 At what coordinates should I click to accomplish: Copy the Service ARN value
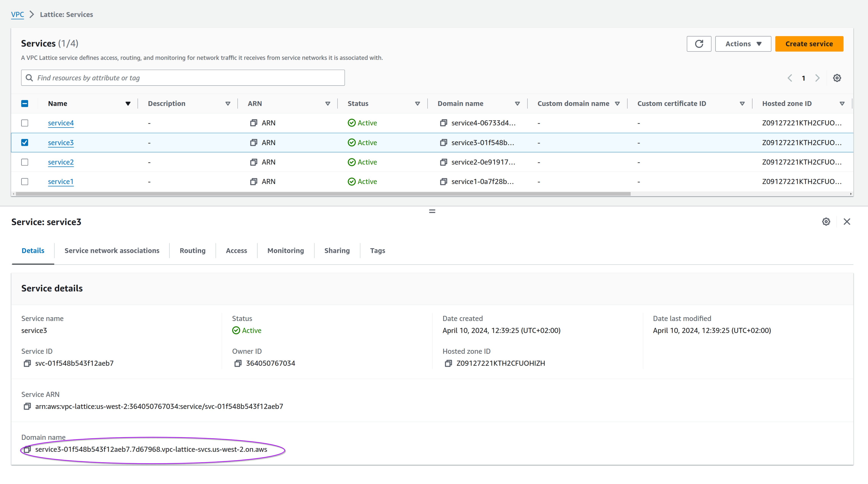coord(27,407)
